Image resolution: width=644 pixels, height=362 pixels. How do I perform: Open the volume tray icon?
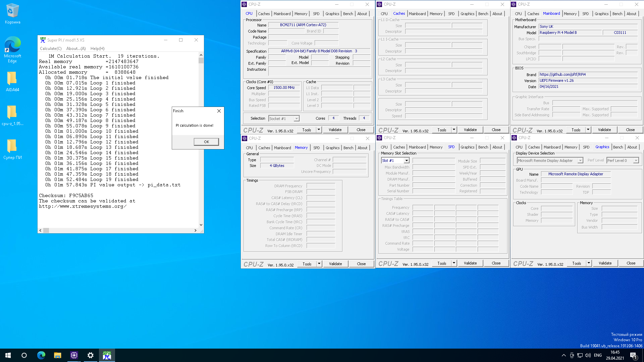point(588,355)
